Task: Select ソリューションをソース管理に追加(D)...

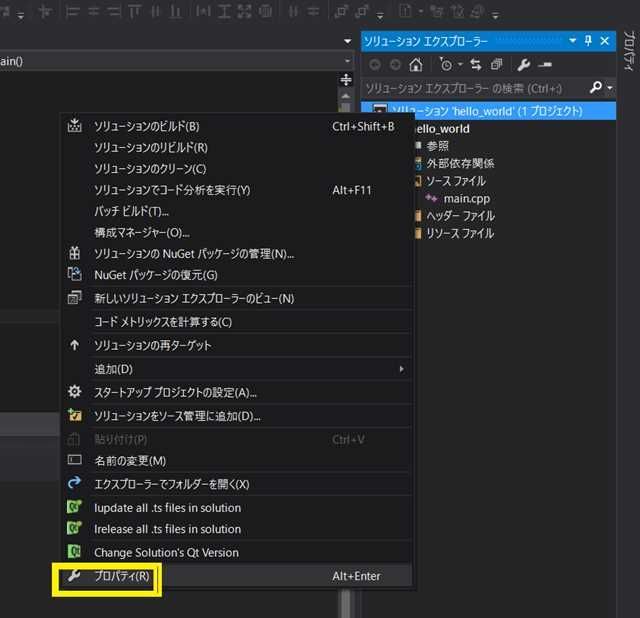Action: [237, 416]
